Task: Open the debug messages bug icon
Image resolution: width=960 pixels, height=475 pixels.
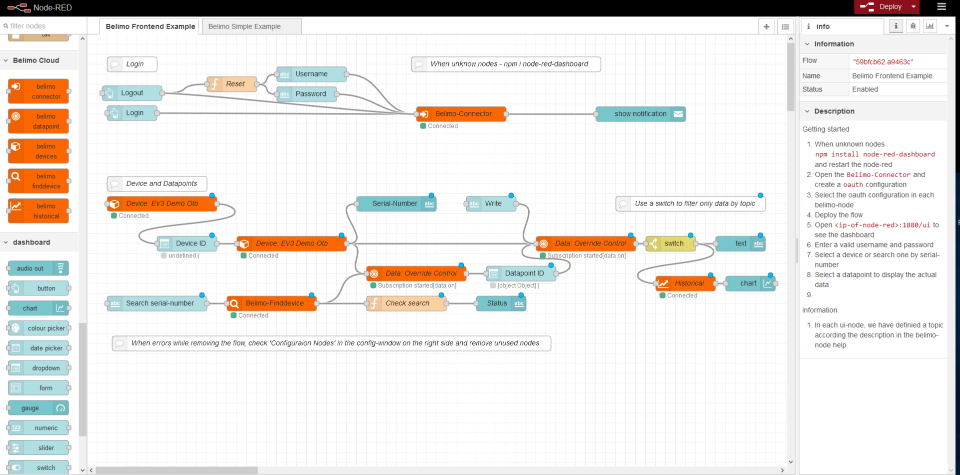Action: (914, 26)
